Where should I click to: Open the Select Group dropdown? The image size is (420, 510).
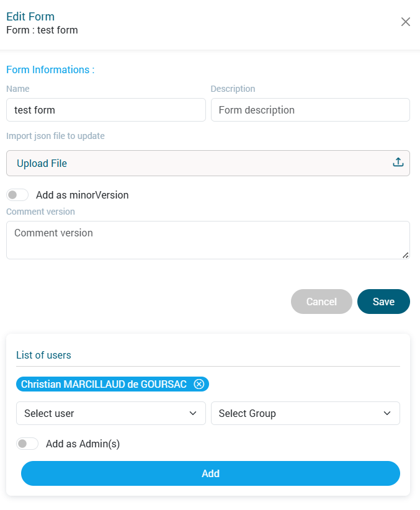click(x=305, y=413)
